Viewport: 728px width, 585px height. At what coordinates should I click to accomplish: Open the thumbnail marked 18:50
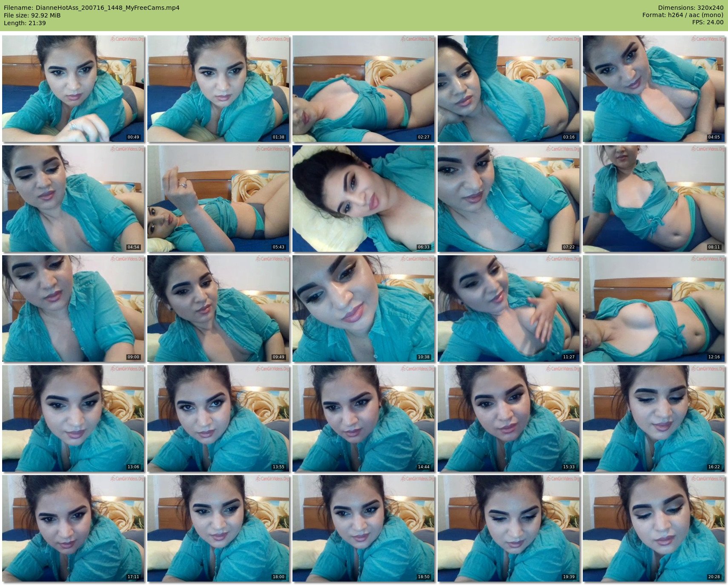click(364, 528)
